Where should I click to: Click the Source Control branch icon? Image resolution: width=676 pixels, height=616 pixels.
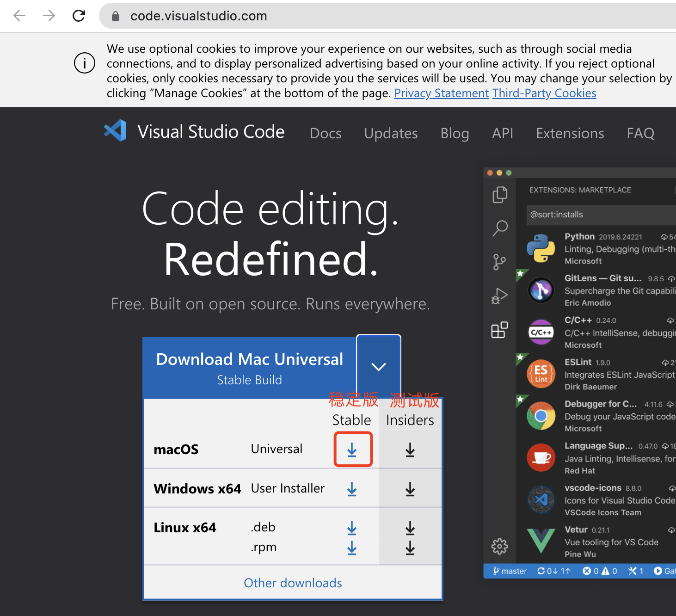click(x=499, y=262)
